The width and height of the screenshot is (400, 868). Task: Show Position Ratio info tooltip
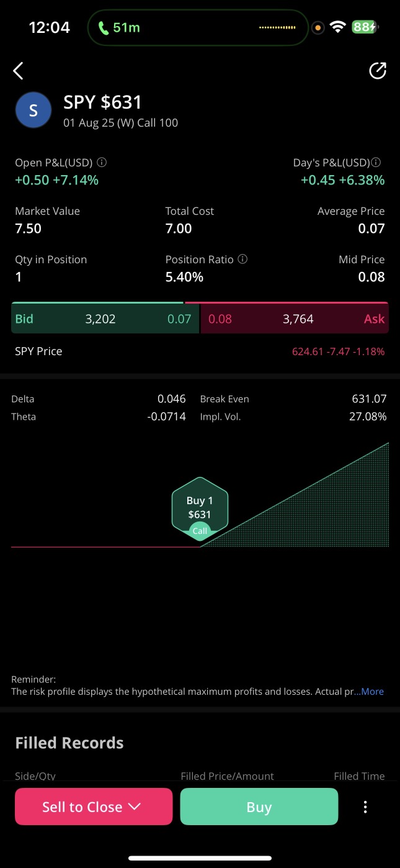pyautogui.click(x=242, y=260)
